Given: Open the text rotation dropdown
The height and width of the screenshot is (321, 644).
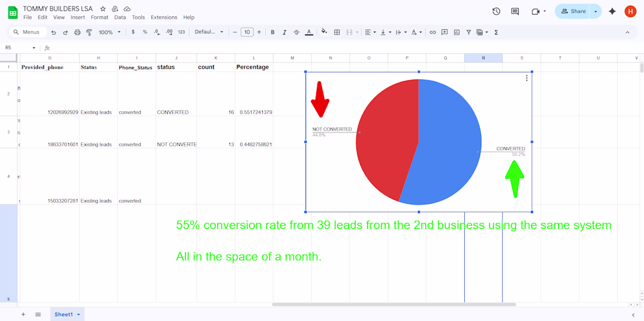Looking at the screenshot, I should tap(416, 32).
